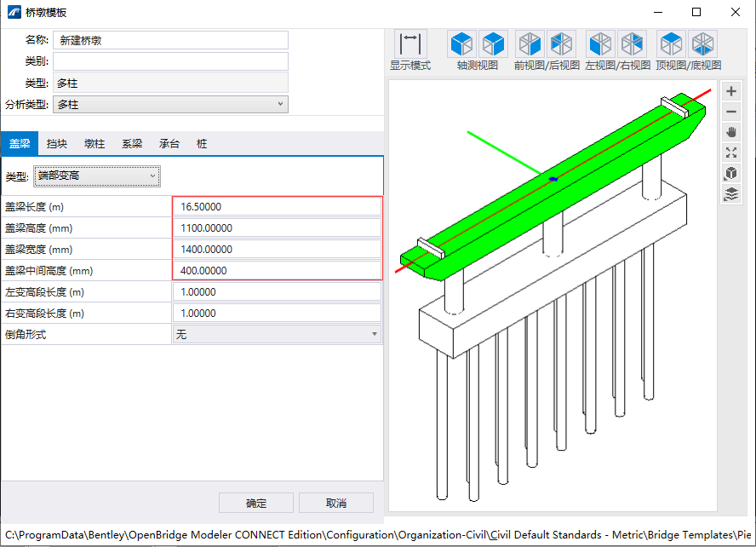Switch to bottom view cube icon

703,43
